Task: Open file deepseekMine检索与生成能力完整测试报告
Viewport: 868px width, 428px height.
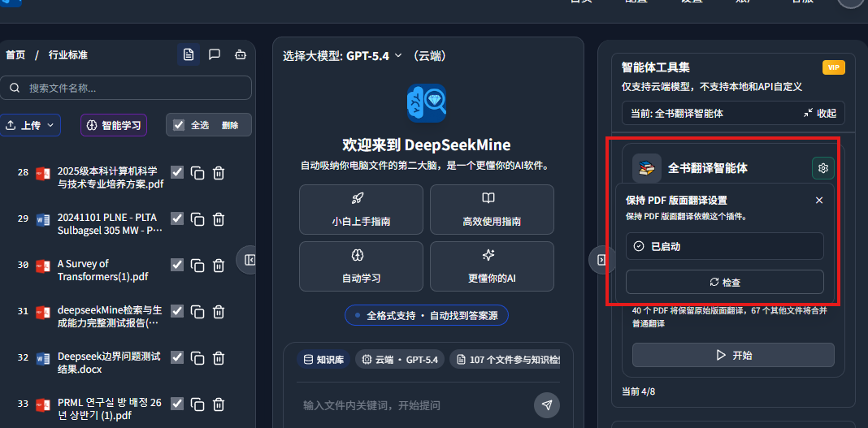Action: click(x=109, y=316)
